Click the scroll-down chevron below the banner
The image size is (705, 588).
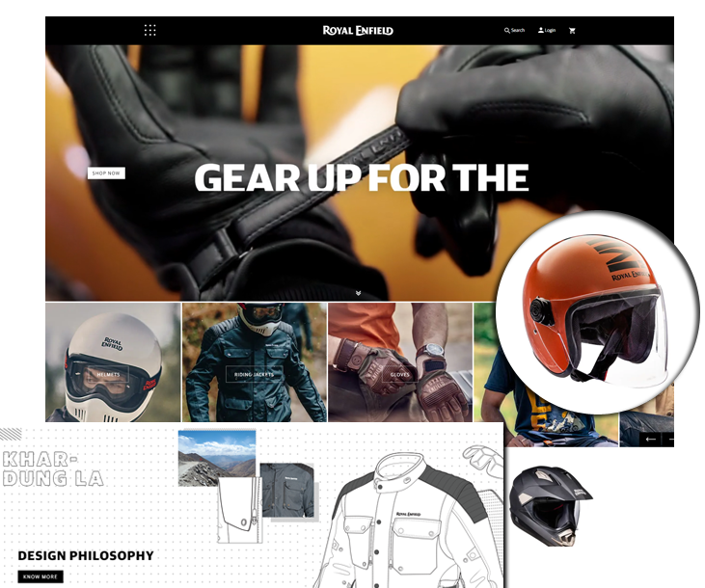tap(358, 292)
